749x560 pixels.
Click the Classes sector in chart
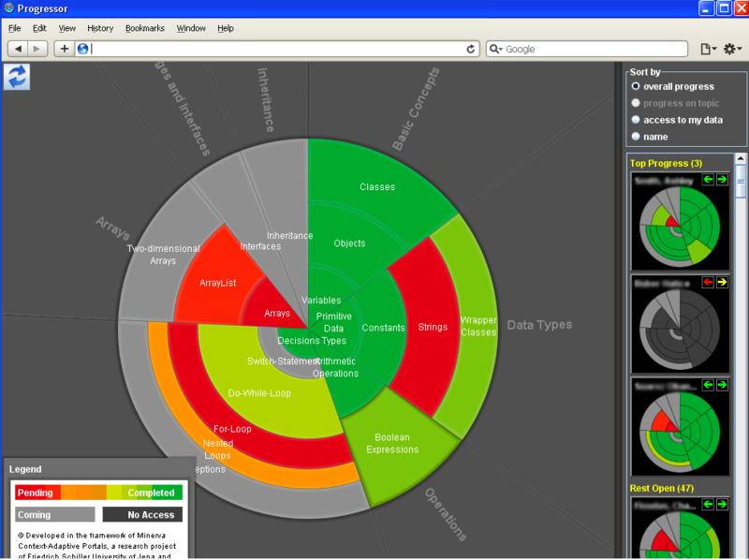(377, 187)
